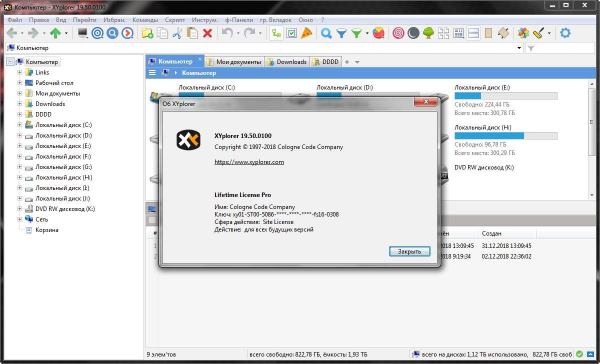Expand Локальный диск (C:) tree node

pos(20,124)
